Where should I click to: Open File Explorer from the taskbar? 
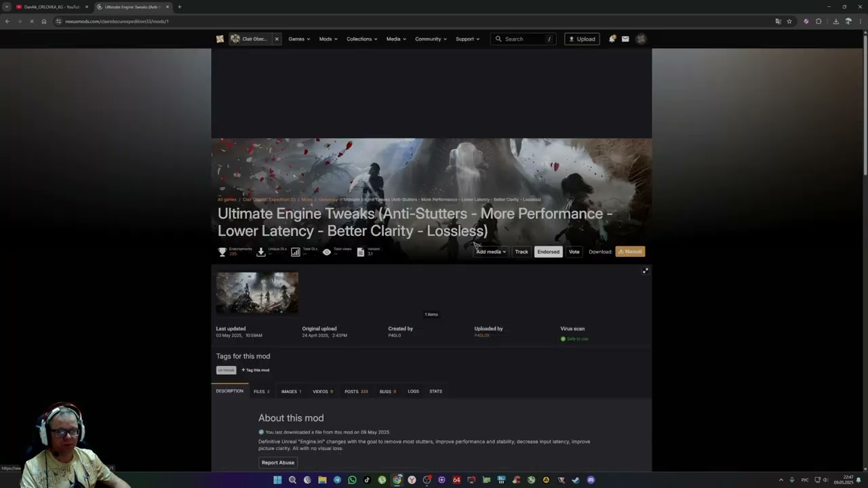pos(322,480)
